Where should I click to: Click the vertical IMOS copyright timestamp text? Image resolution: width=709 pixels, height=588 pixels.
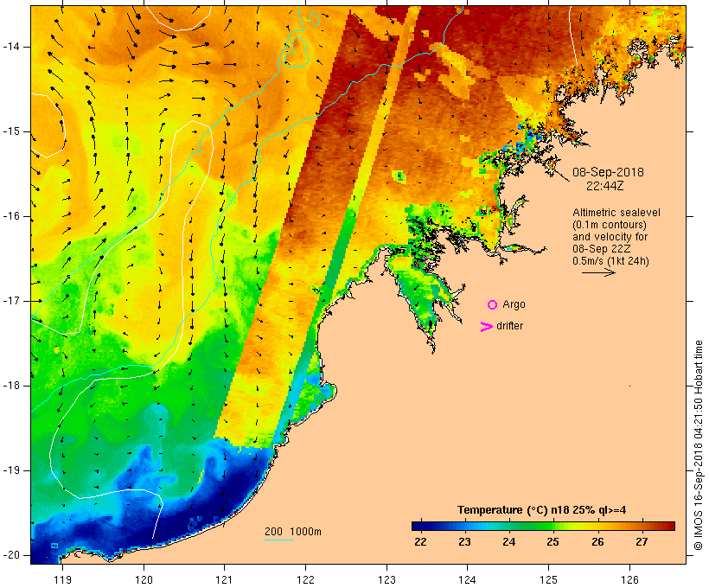(699, 445)
